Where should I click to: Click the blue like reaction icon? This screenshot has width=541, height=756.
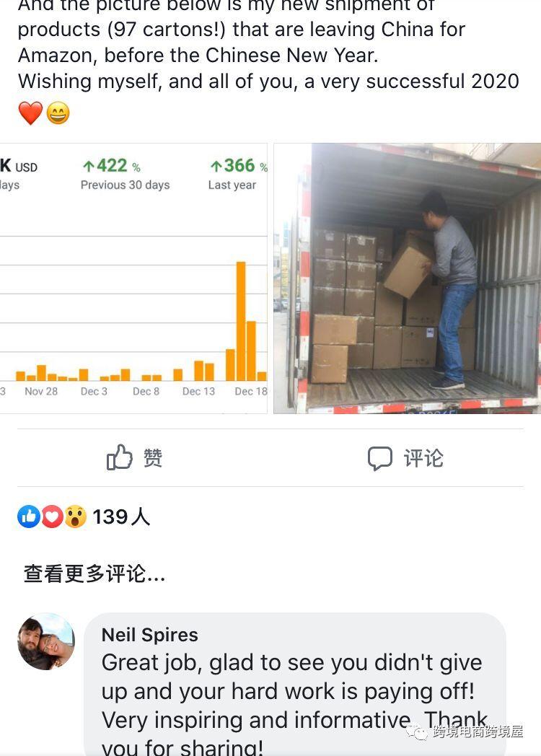click(x=29, y=517)
